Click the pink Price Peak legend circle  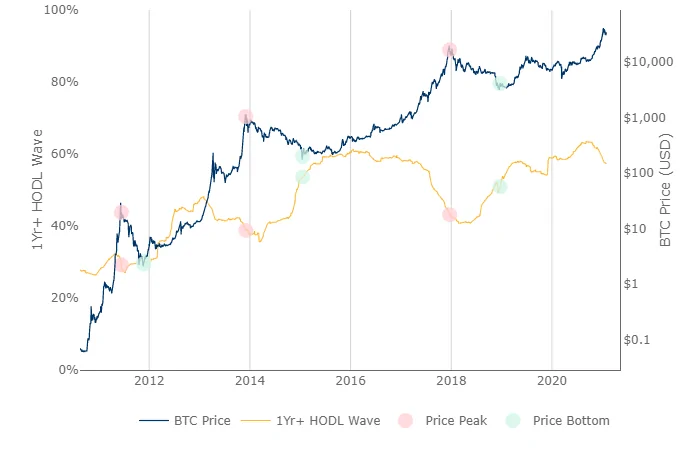coord(405,421)
